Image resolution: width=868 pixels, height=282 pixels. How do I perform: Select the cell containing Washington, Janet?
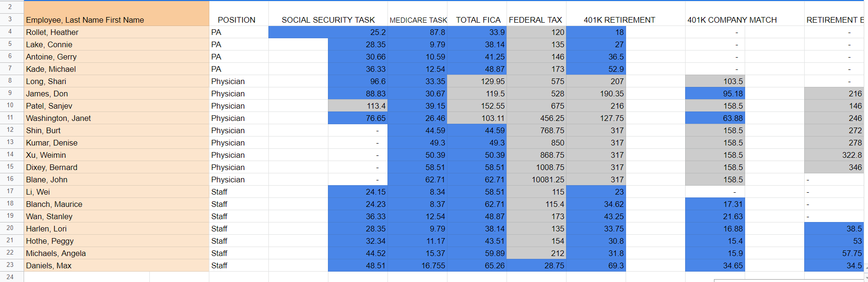tap(117, 118)
